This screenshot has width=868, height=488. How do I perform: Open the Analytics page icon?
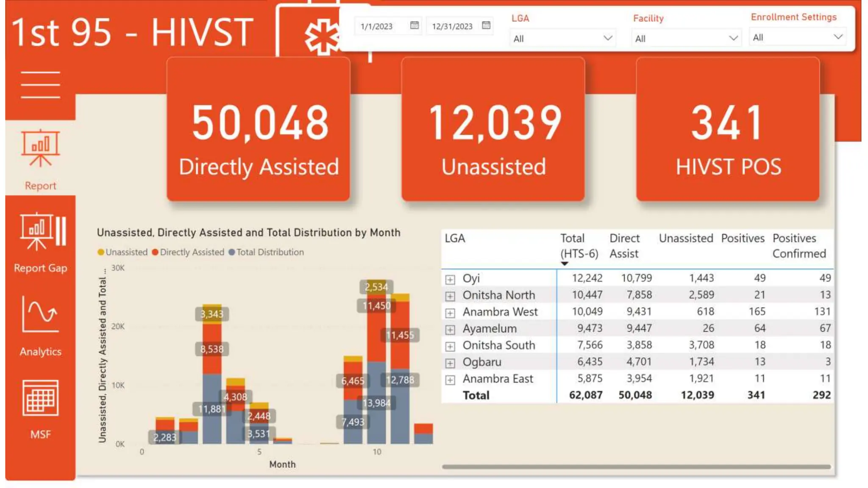pos(40,314)
